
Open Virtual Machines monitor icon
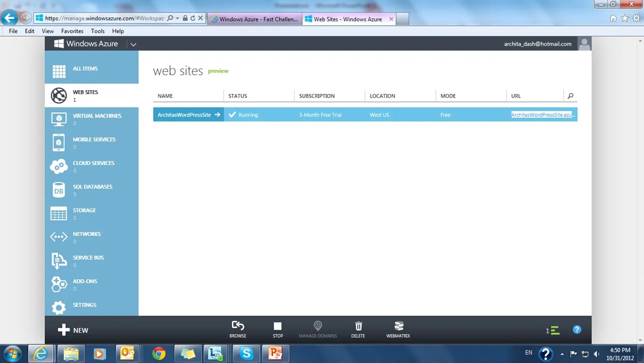pyautogui.click(x=59, y=119)
